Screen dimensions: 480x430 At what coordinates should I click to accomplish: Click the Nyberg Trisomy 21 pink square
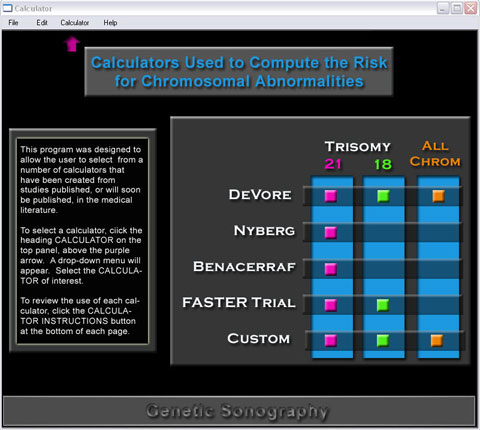tap(330, 232)
